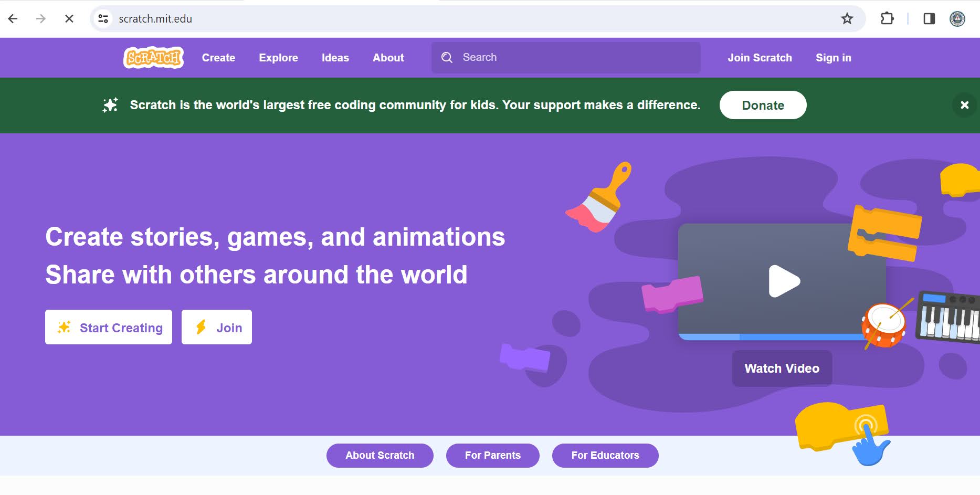Open browser extensions puzzle icon
The height and width of the screenshot is (495, 980).
[x=887, y=19]
